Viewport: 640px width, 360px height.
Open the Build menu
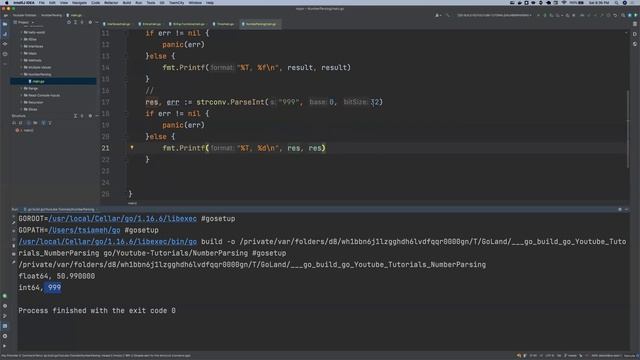(x=127, y=3)
